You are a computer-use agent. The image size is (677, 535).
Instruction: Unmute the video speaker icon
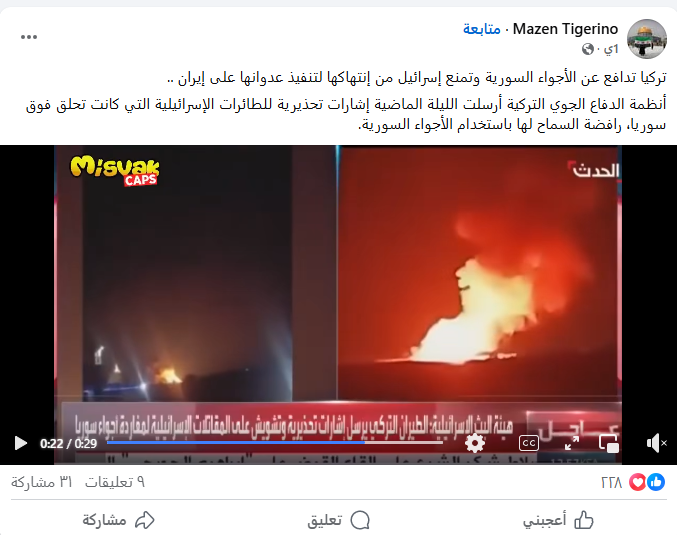(657, 443)
